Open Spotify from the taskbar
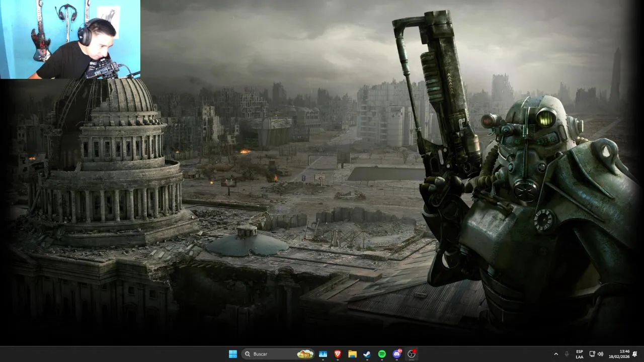 (x=382, y=354)
